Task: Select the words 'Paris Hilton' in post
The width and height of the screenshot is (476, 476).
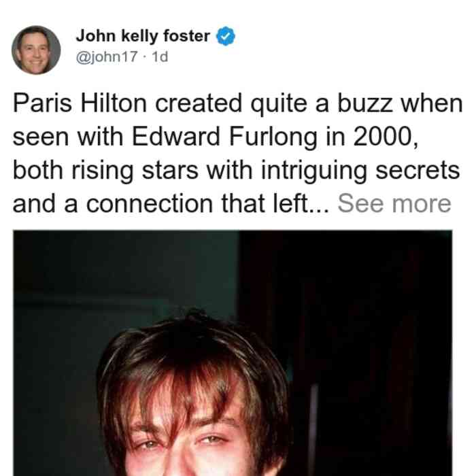Action: pos(80,103)
